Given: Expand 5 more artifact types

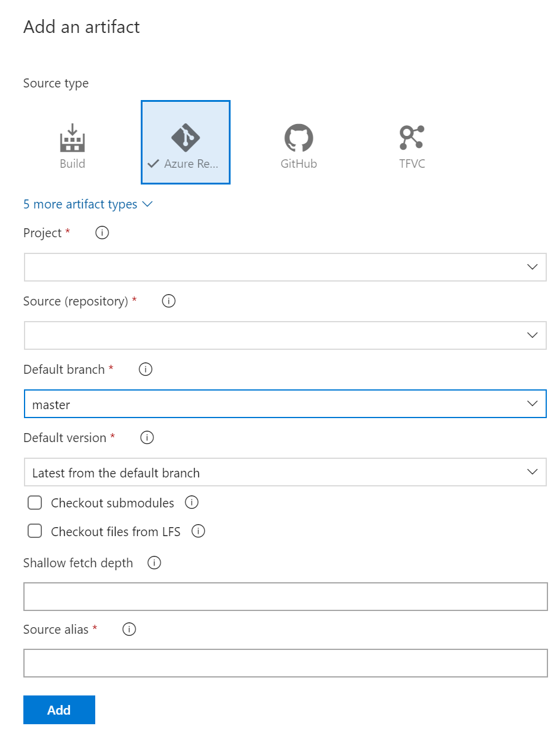Looking at the screenshot, I should [87, 204].
